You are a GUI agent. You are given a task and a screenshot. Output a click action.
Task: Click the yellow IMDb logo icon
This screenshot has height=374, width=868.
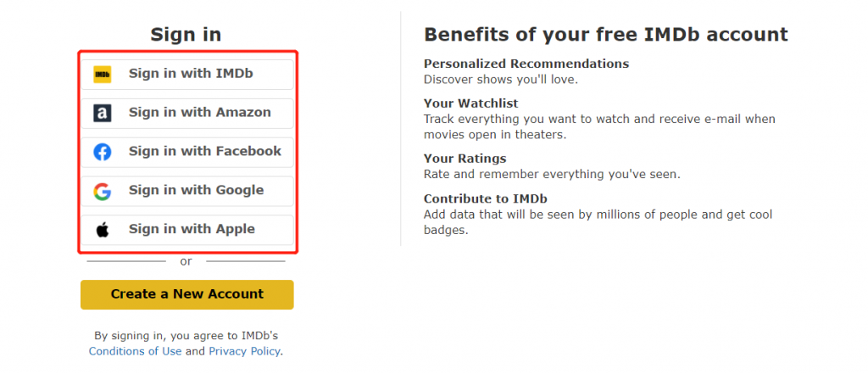click(x=103, y=75)
